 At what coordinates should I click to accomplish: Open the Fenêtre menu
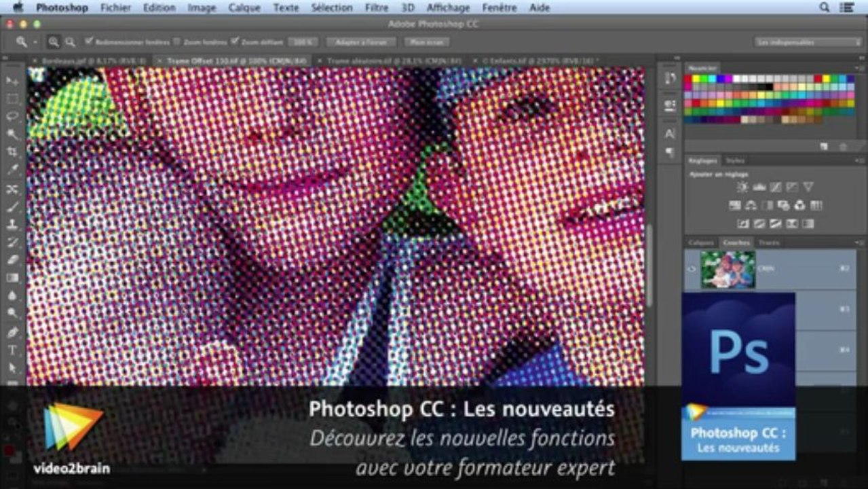coord(499,7)
